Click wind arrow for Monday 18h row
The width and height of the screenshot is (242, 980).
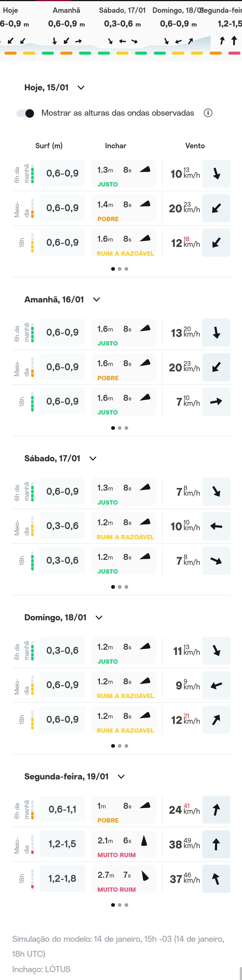tap(216, 878)
